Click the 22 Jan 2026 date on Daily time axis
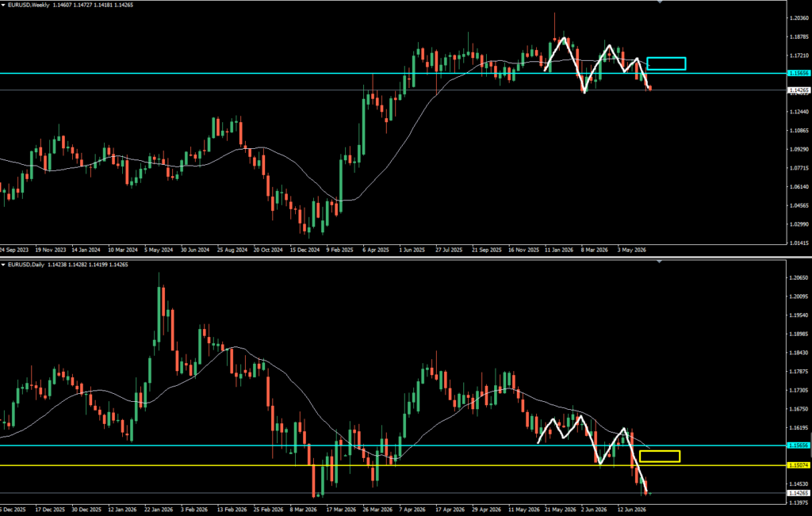Image resolution: width=812 pixels, height=516 pixels. (159, 510)
